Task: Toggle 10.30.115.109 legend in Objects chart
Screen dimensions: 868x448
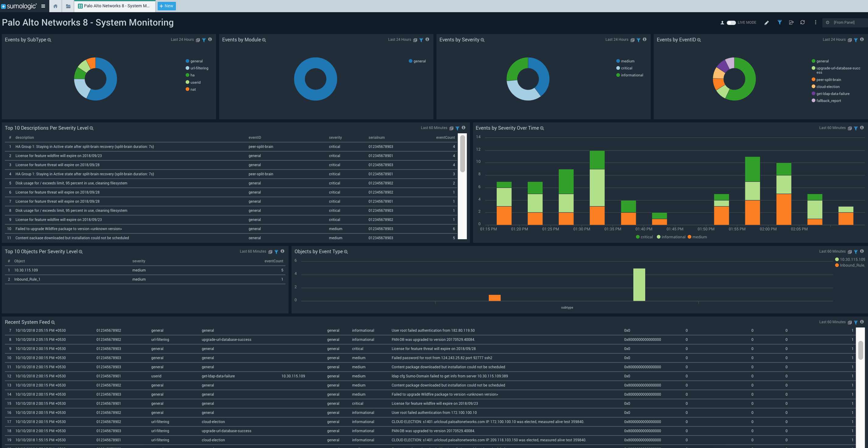Action: pyautogui.click(x=850, y=260)
